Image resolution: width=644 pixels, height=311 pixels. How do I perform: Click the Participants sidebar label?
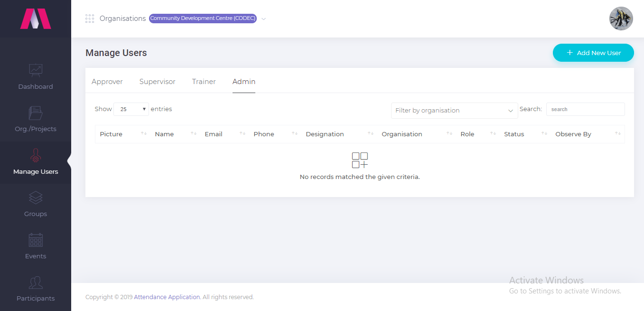pyautogui.click(x=36, y=299)
